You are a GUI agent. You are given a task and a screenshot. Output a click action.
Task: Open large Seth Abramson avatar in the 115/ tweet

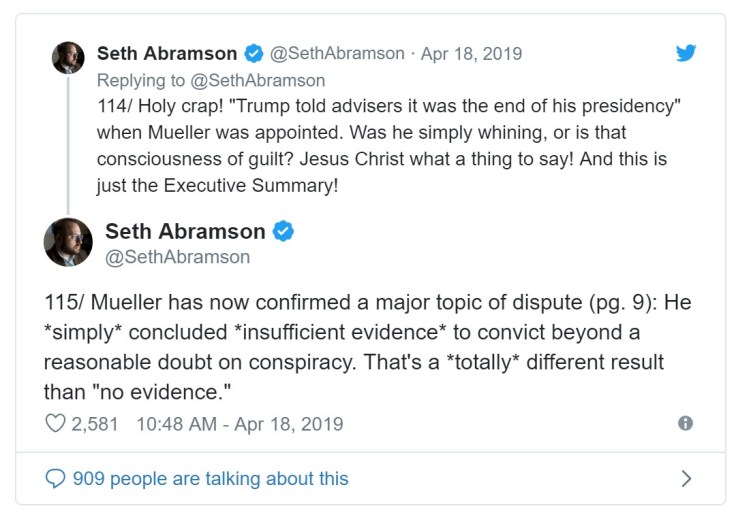(68, 243)
